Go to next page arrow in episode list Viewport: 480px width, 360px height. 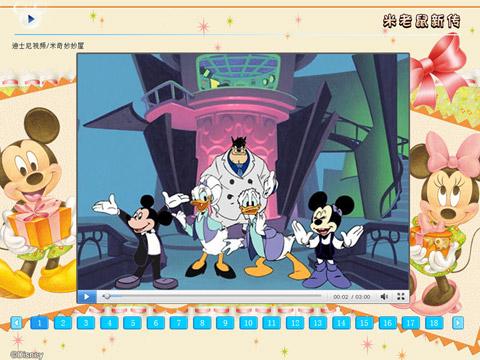[458, 323]
